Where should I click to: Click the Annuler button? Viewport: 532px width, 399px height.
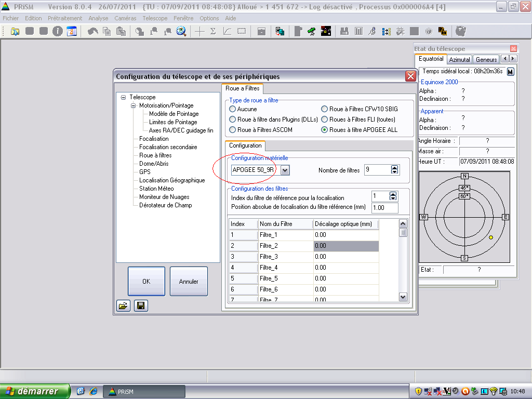(189, 281)
